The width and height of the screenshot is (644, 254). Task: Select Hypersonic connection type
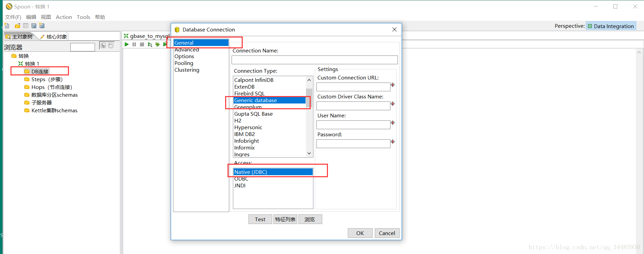(248, 127)
